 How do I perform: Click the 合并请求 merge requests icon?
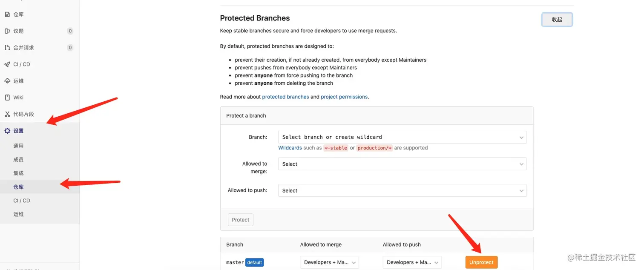[x=7, y=48]
